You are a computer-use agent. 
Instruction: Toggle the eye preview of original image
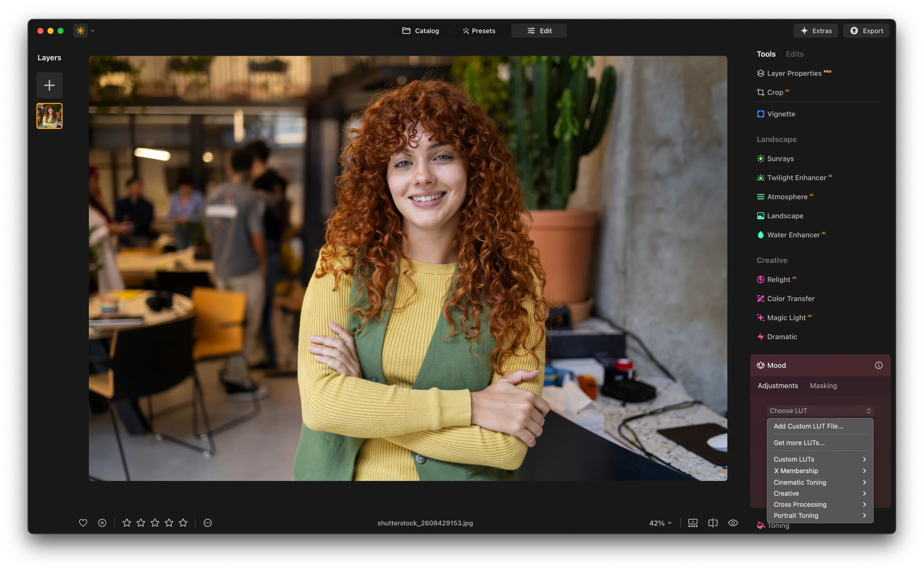[733, 523]
